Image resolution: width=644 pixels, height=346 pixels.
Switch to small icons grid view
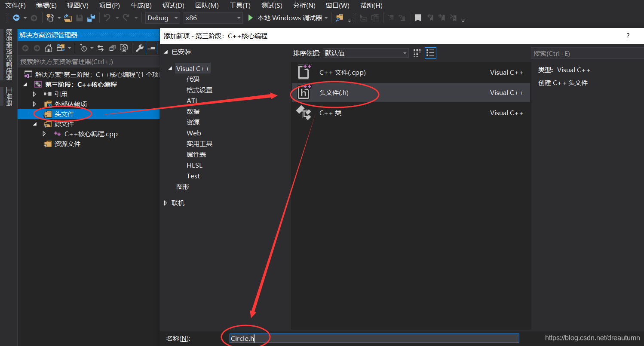(x=417, y=53)
